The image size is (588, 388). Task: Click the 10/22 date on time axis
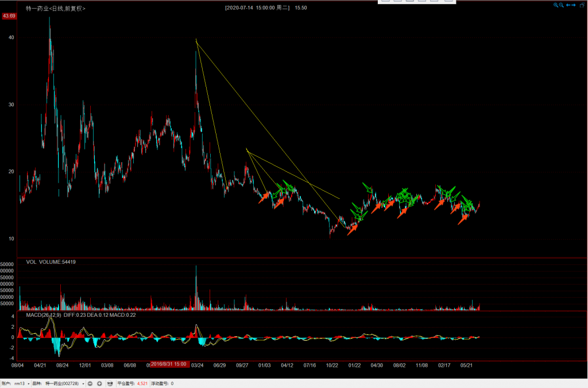332,365
